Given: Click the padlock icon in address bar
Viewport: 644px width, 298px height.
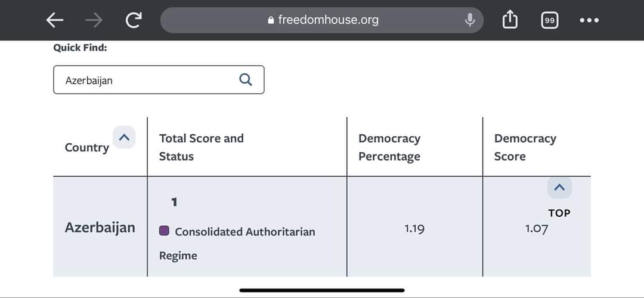Looking at the screenshot, I should [x=271, y=20].
